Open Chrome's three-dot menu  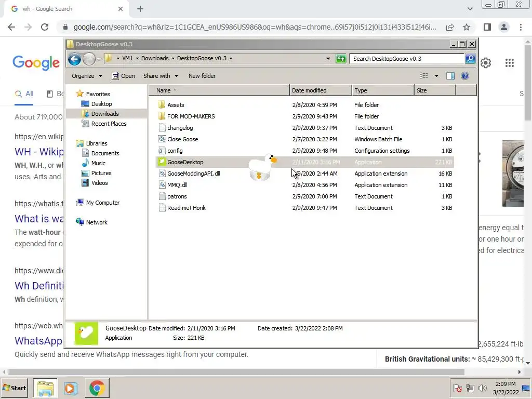click(x=521, y=27)
